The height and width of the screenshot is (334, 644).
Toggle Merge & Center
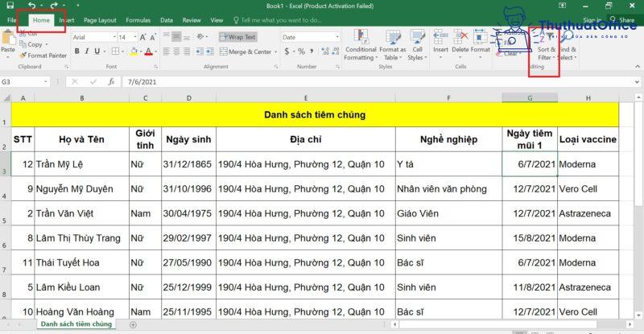[x=246, y=52]
